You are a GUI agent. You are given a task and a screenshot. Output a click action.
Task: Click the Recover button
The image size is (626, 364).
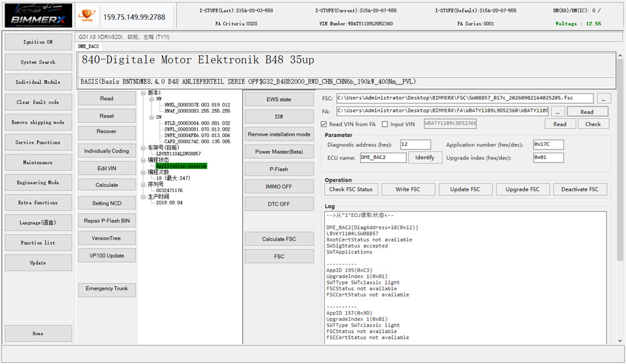coord(106,133)
